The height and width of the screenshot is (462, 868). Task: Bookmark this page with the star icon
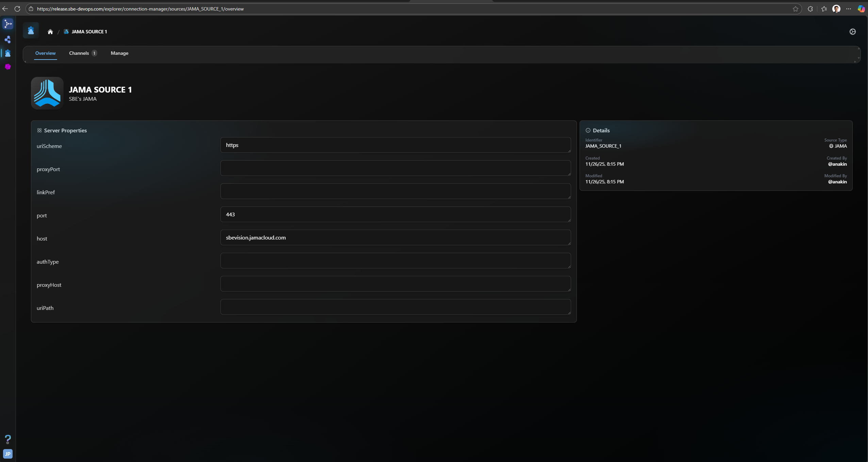tap(795, 9)
